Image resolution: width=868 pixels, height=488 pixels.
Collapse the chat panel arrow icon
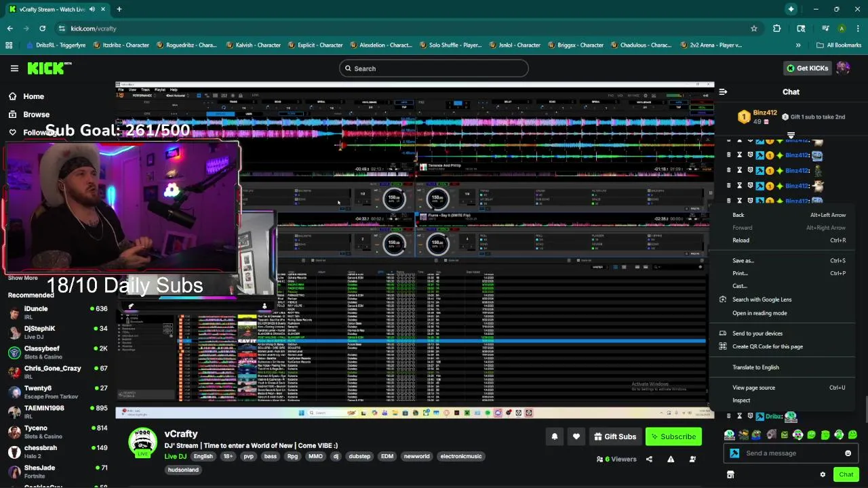tap(723, 91)
